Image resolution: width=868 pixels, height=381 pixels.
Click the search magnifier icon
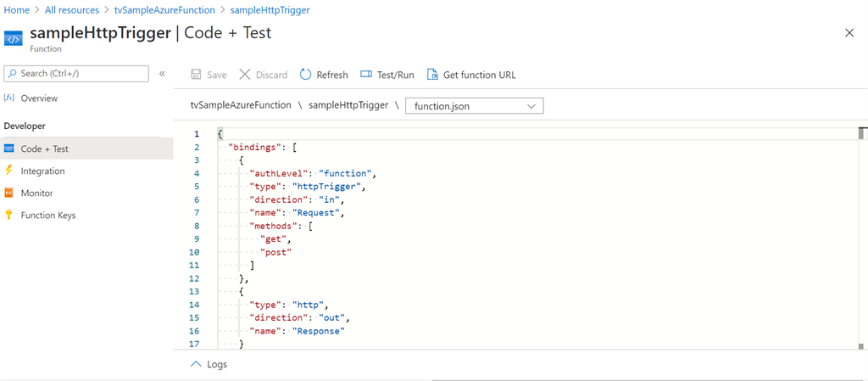coord(12,74)
